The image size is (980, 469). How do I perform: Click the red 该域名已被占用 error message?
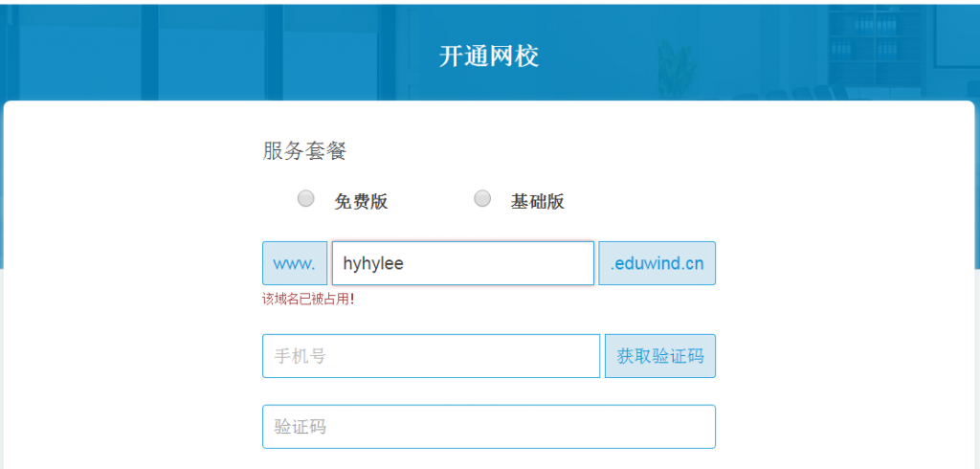click(309, 300)
